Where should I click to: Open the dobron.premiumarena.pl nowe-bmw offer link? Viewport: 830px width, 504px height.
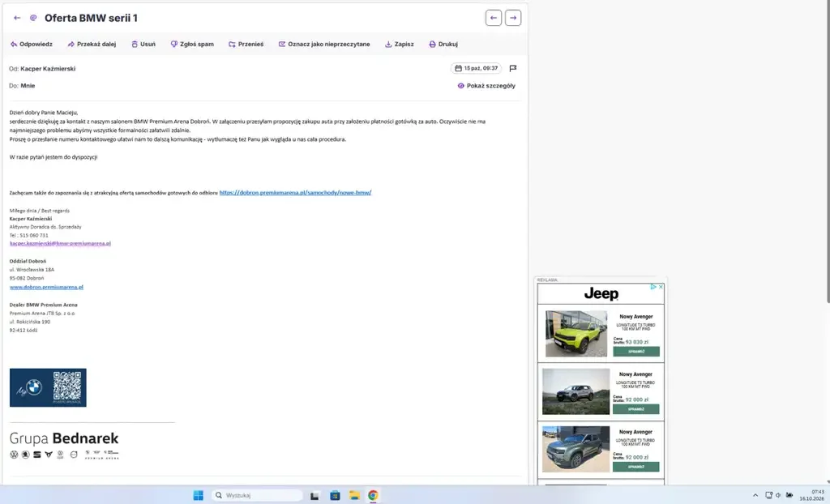(x=295, y=193)
